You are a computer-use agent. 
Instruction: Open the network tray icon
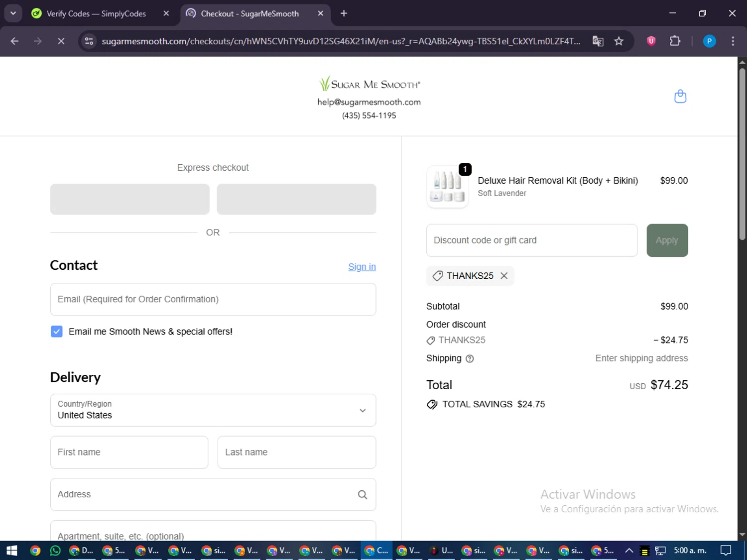click(660, 551)
